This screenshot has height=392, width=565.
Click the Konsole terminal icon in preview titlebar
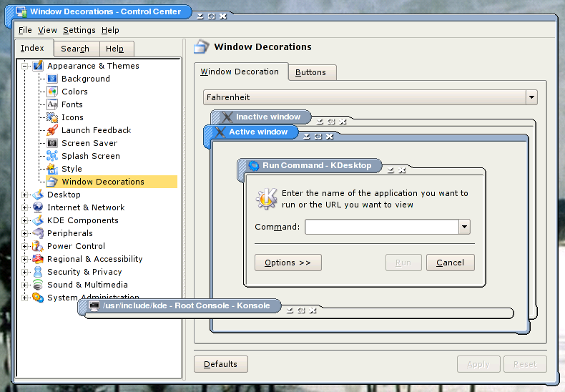coord(94,306)
